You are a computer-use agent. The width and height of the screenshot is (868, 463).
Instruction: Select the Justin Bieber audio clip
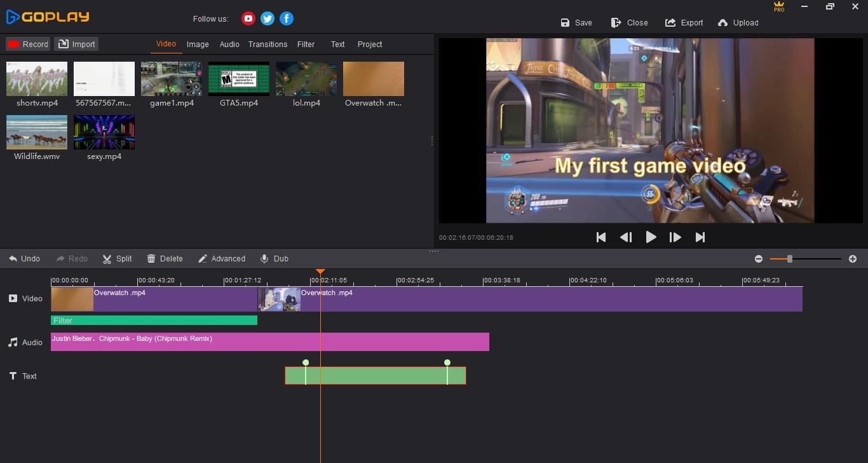point(270,342)
